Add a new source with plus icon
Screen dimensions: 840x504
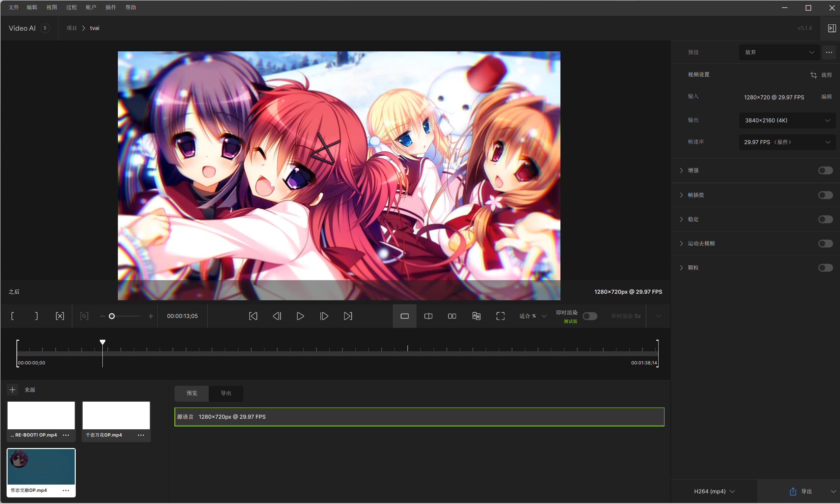click(13, 389)
